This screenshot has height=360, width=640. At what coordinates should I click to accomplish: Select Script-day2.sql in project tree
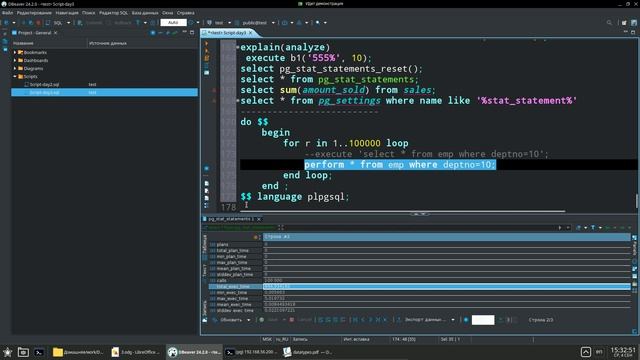[x=44, y=84]
